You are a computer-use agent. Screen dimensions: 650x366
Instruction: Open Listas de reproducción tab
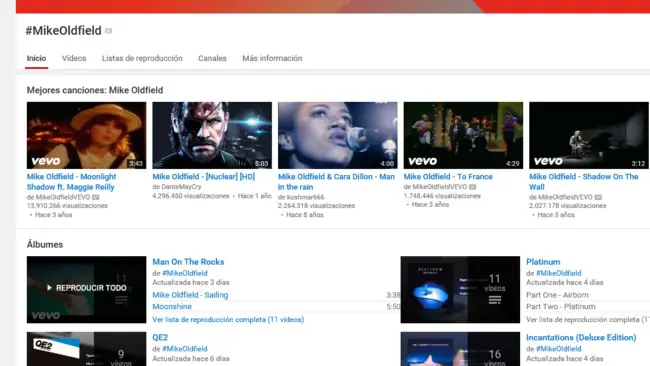point(142,58)
